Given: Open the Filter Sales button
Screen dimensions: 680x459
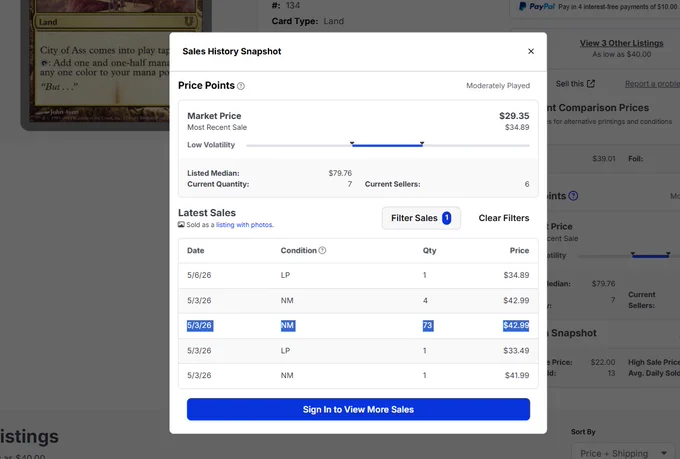Looking at the screenshot, I should tap(421, 218).
